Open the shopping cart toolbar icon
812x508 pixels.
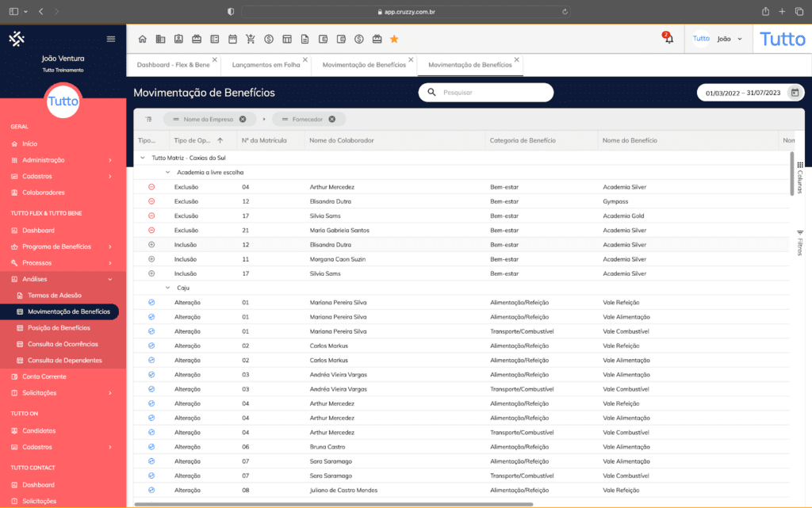click(251, 39)
